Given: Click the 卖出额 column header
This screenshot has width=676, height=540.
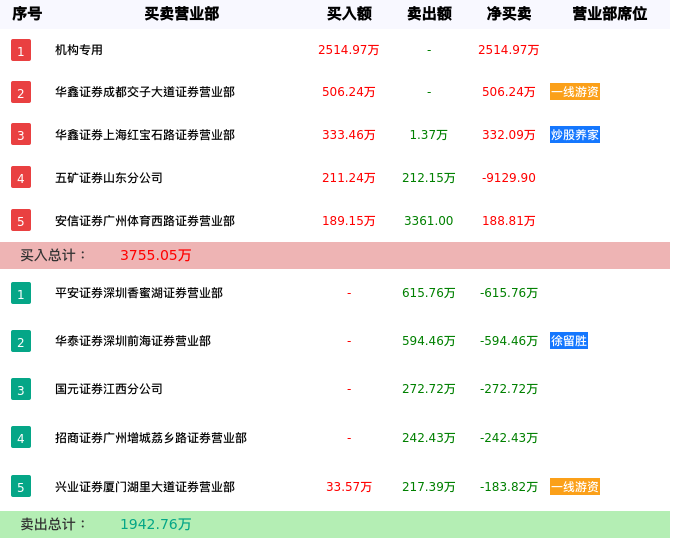Looking at the screenshot, I should click(429, 14).
